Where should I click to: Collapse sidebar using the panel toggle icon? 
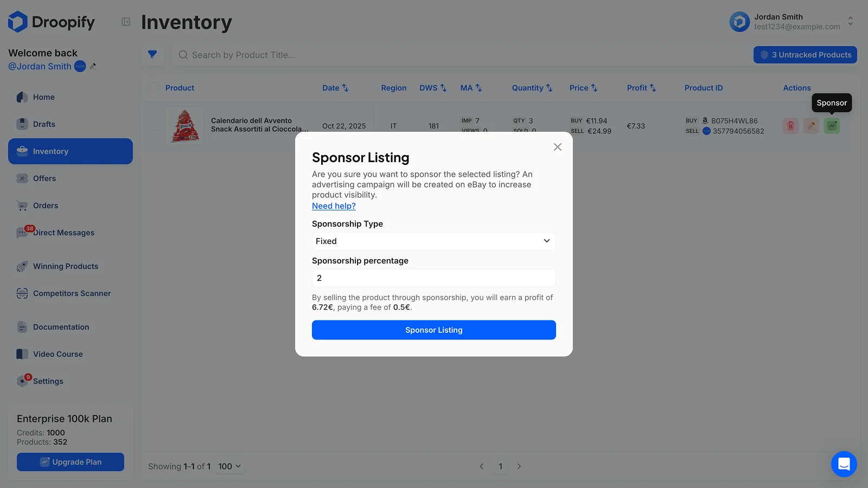(x=126, y=22)
